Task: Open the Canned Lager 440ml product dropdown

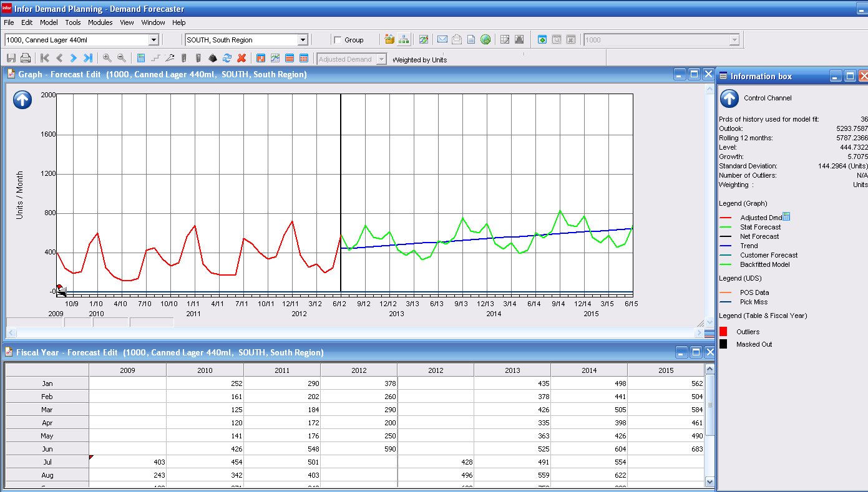Action: (154, 40)
